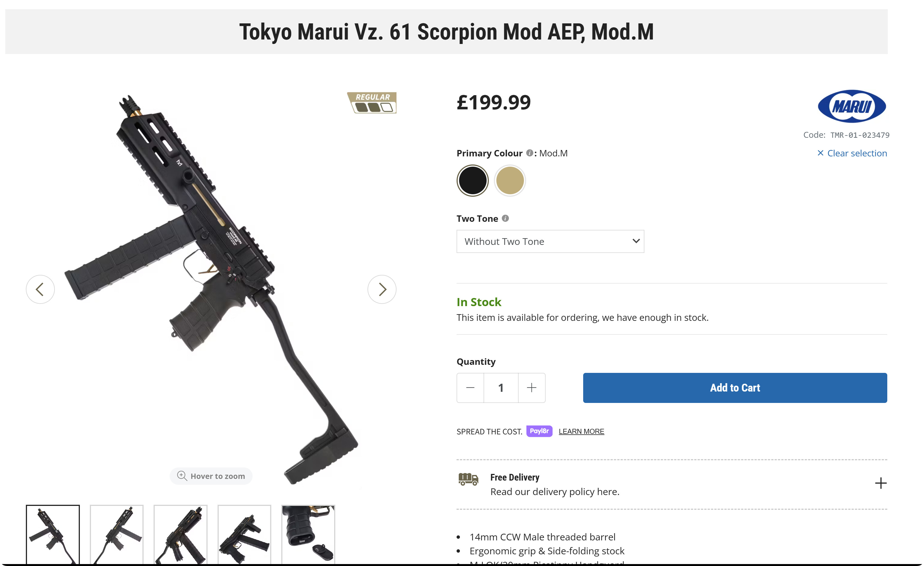Click the next image arrow
Image resolution: width=924 pixels, height=566 pixels.
pyautogui.click(x=382, y=289)
